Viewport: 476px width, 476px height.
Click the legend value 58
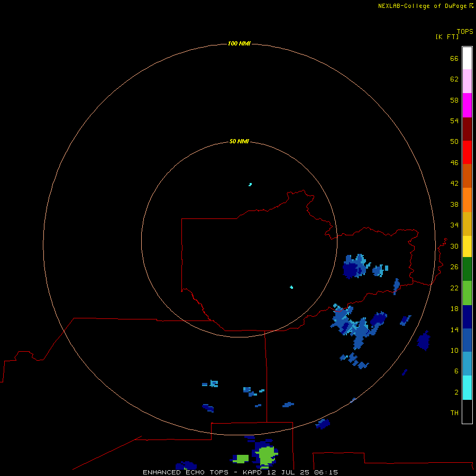[454, 100]
